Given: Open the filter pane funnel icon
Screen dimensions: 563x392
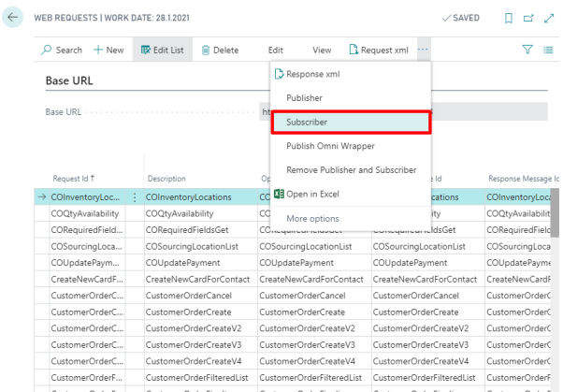Looking at the screenshot, I should [x=527, y=50].
